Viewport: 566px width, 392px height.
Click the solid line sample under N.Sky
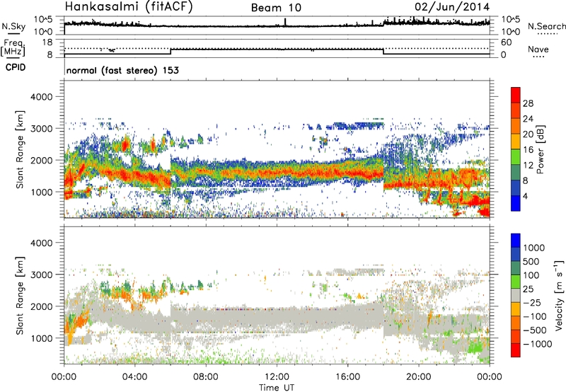pos(13,33)
